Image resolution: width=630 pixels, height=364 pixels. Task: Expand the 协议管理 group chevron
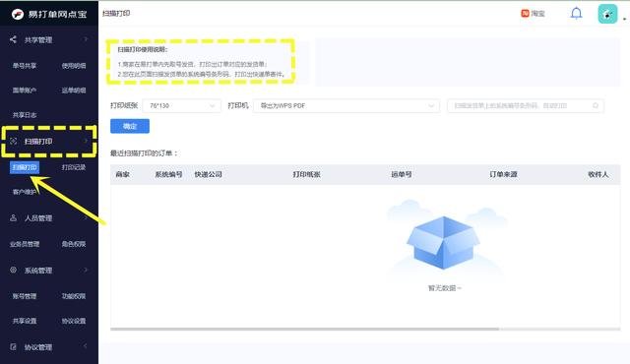coord(86,346)
